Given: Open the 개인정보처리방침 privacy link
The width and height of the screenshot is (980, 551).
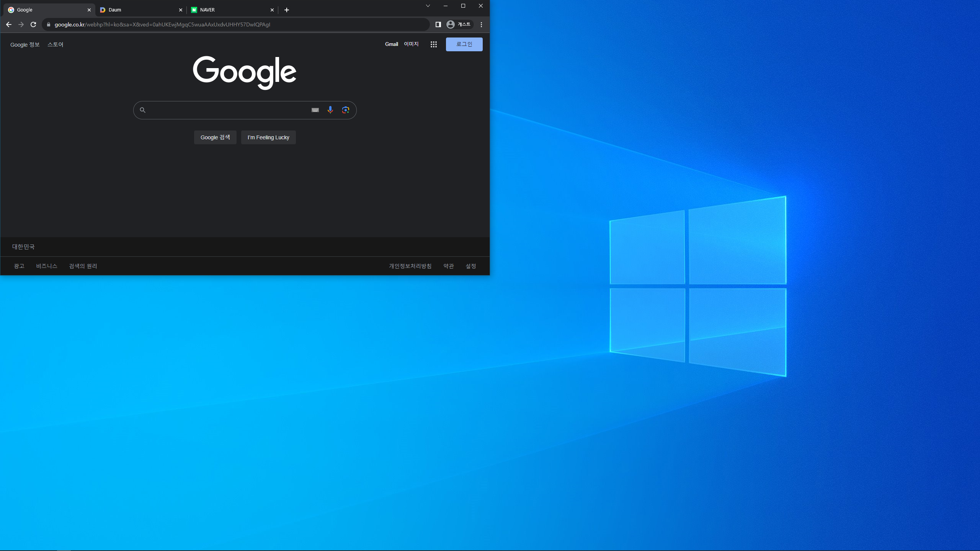Looking at the screenshot, I should (410, 266).
